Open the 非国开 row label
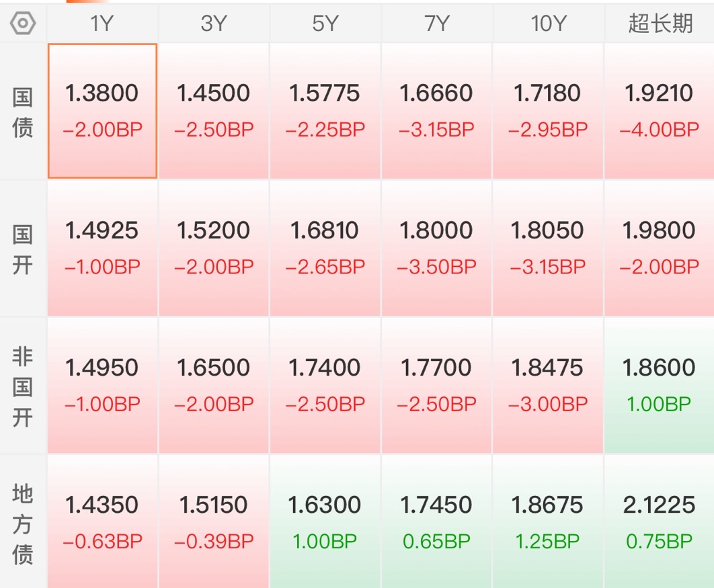This screenshot has width=714, height=588. click(23, 386)
